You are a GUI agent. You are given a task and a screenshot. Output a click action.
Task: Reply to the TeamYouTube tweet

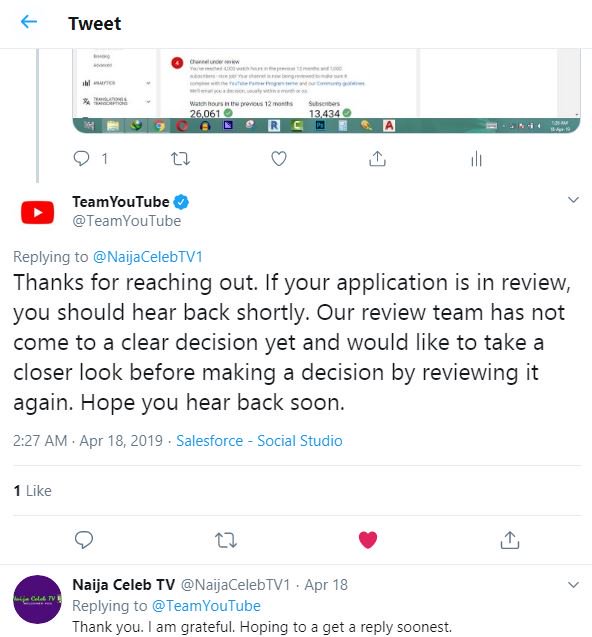pos(84,540)
